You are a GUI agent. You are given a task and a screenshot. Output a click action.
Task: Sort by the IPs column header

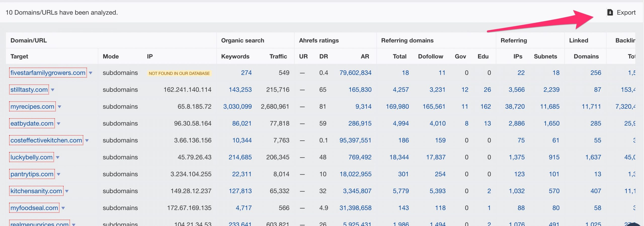[x=518, y=56]
